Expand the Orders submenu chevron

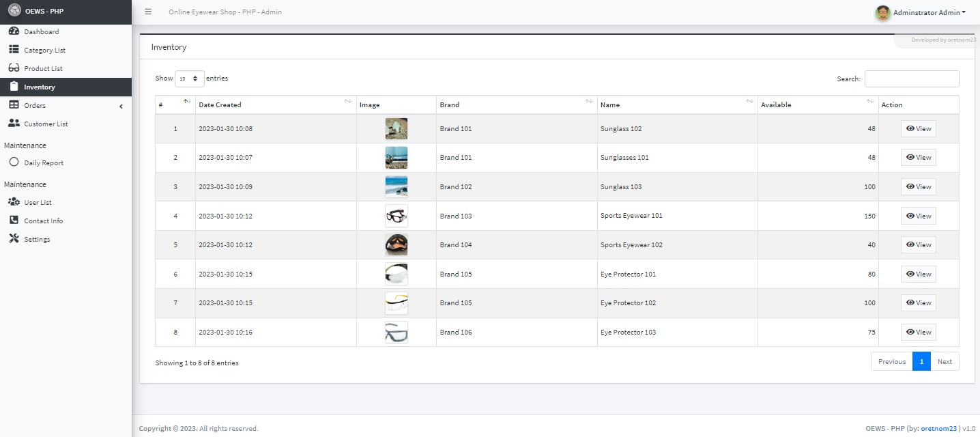121,106
